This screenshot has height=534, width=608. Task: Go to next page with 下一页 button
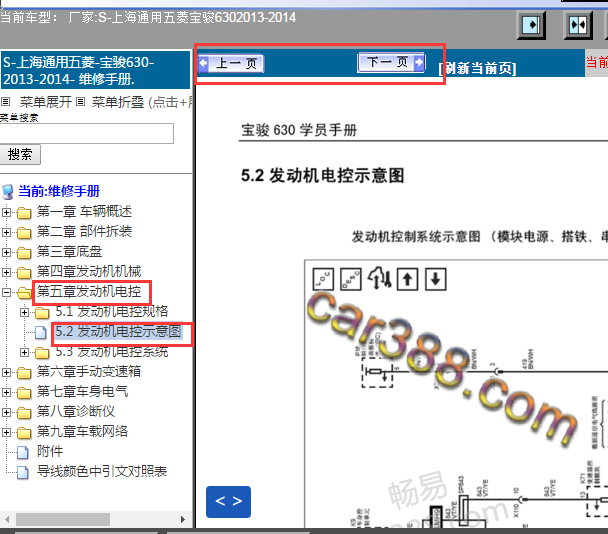click(x=391, y=62)
